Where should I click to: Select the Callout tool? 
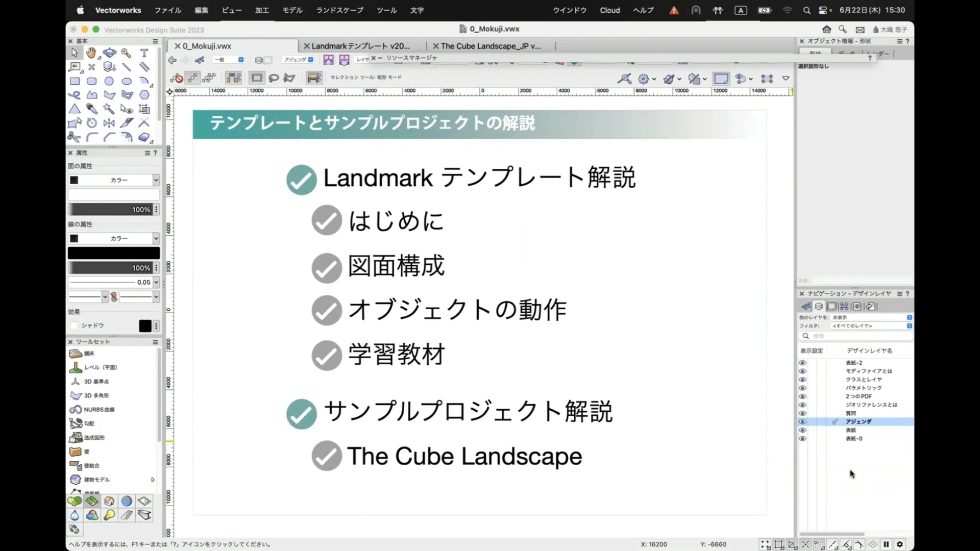tap(75, 67)
